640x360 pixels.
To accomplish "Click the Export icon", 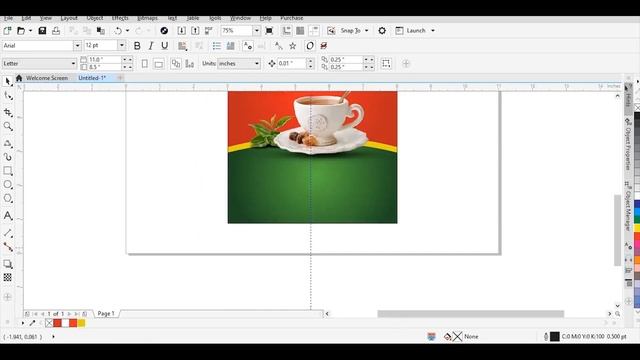I will click(195, 31).
